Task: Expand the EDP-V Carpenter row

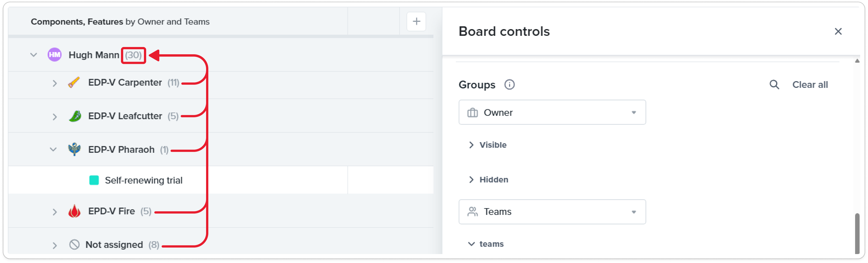Action: 55,83
